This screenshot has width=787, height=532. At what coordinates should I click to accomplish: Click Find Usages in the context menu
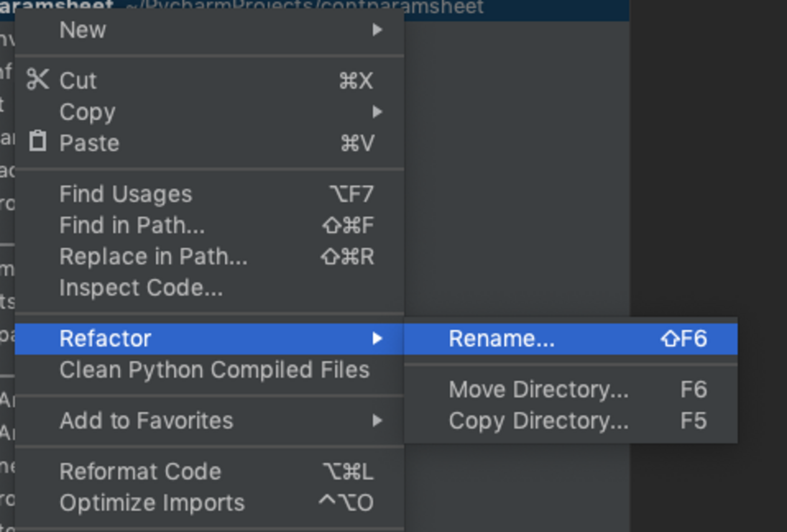point(125,194)
